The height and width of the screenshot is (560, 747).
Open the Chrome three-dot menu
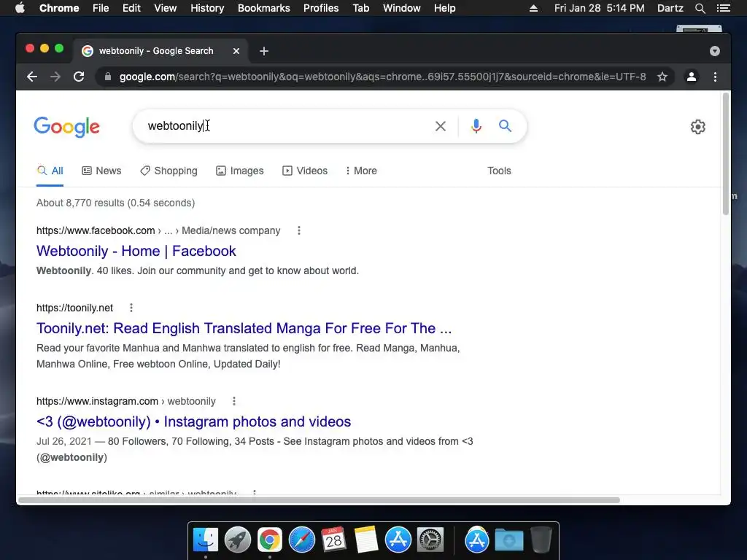pyautogui.click(x=715, y=77)
